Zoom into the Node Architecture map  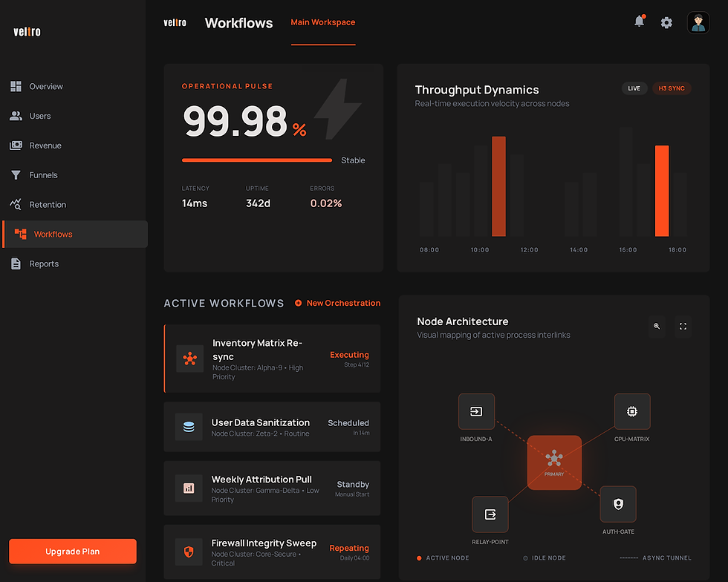tap(657, 327)
